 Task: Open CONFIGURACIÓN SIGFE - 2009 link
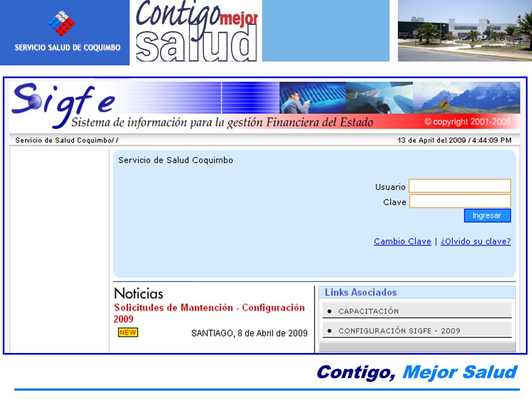[x=400, y=331]
